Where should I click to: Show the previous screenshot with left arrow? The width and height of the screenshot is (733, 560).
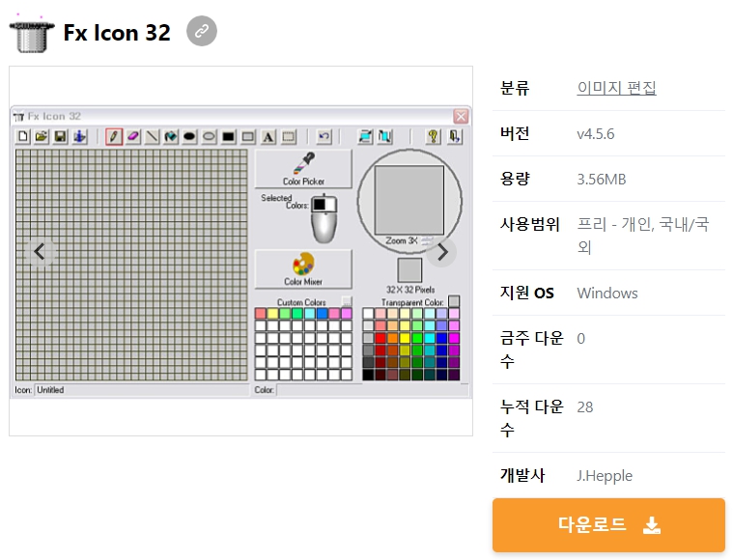pos(41,252)
